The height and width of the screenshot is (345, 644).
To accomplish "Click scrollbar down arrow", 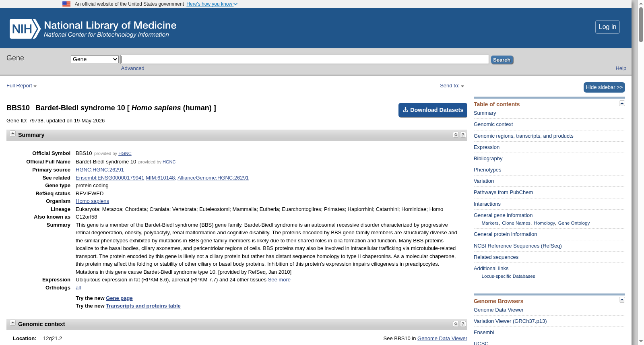I will point(641,342).
